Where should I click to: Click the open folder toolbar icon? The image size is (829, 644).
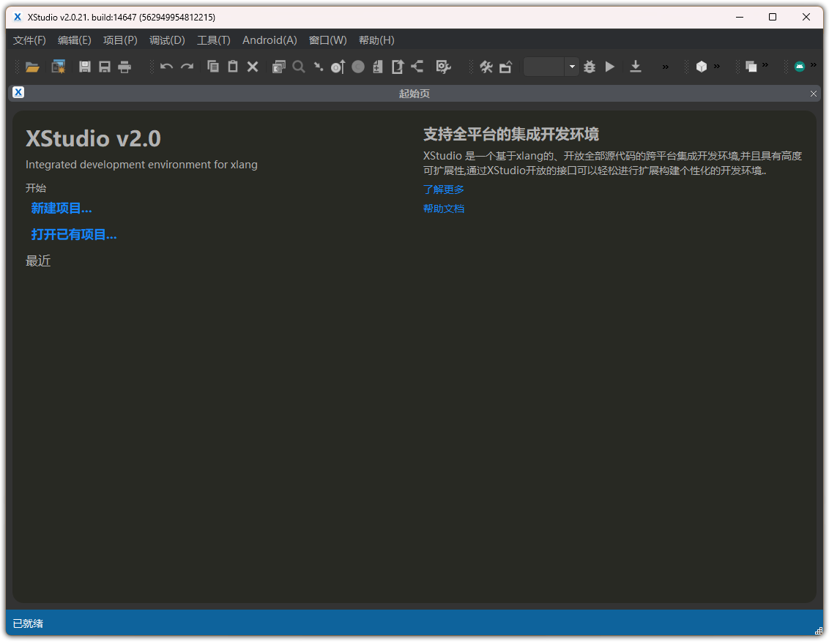(x=32, y=67)
